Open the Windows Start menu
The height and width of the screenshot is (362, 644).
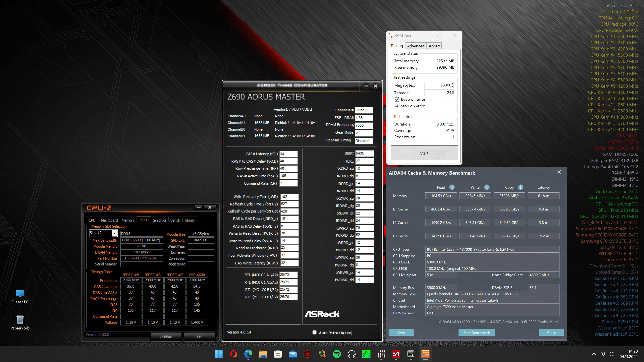point(219,354)
